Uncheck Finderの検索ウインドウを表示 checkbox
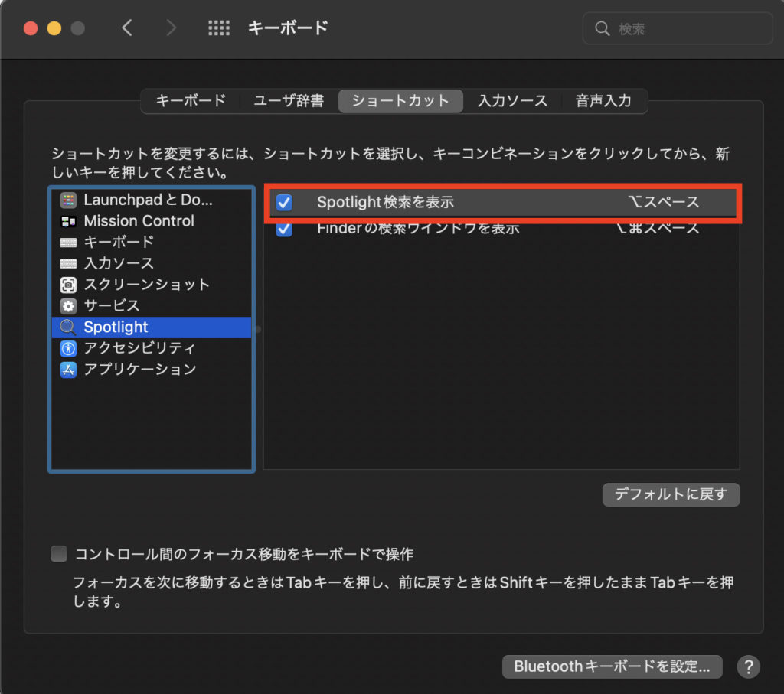 (x=284, y=229)
